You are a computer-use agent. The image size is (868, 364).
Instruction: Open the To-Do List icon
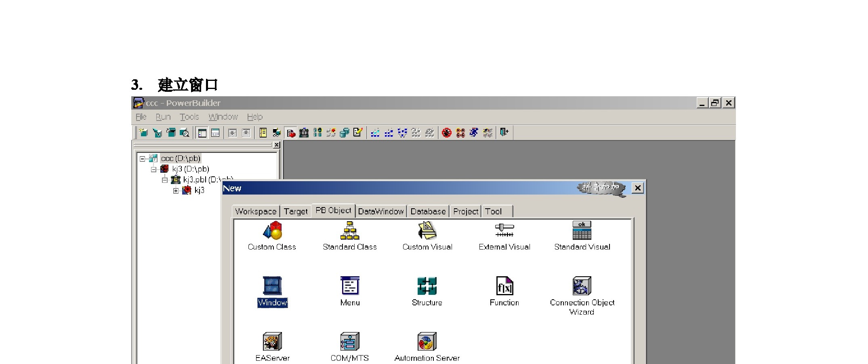pos(263,133)
